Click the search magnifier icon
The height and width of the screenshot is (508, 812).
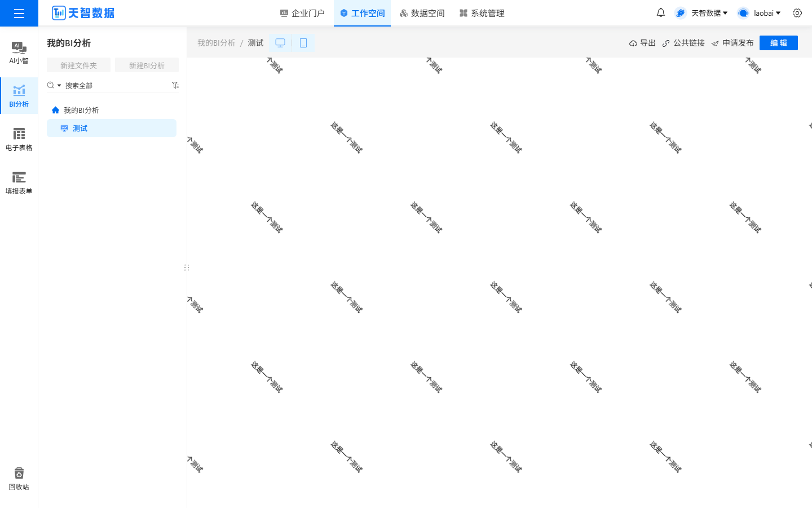point(51,85)
